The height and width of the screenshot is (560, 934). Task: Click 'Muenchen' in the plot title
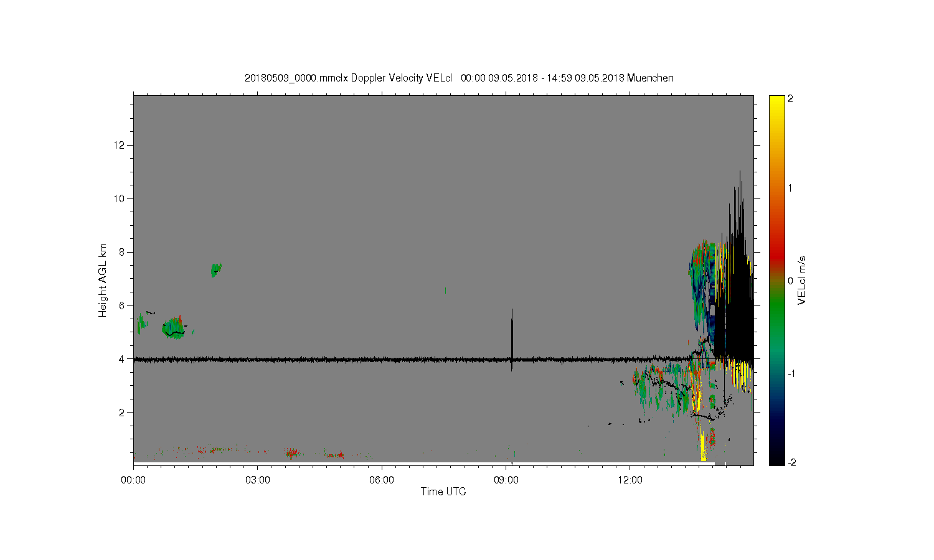[650, 78]
